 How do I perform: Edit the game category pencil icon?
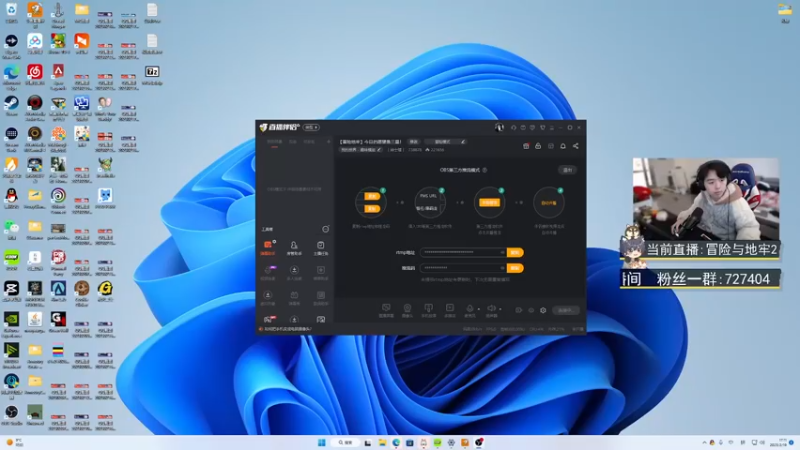point(379,150)
